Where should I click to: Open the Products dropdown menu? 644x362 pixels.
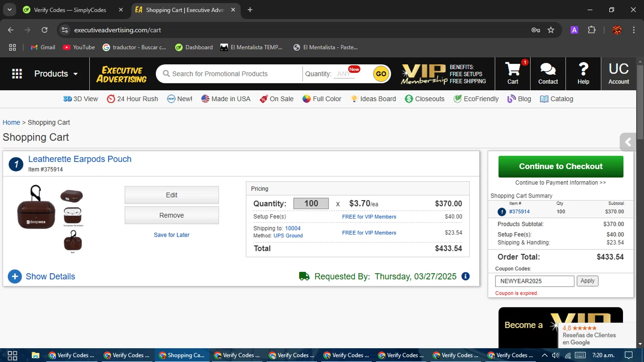[56, 74]
